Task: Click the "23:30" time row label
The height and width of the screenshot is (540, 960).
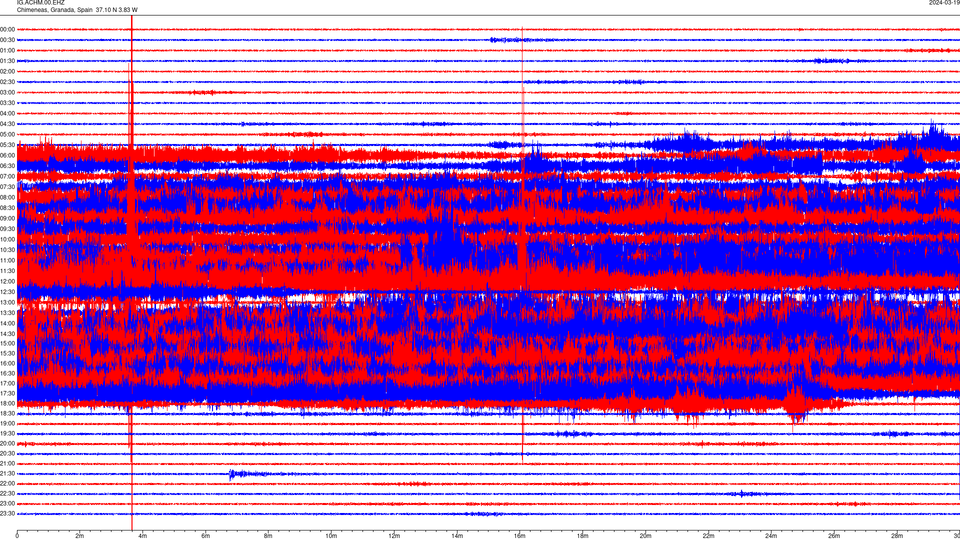Action: coord(7,514)
